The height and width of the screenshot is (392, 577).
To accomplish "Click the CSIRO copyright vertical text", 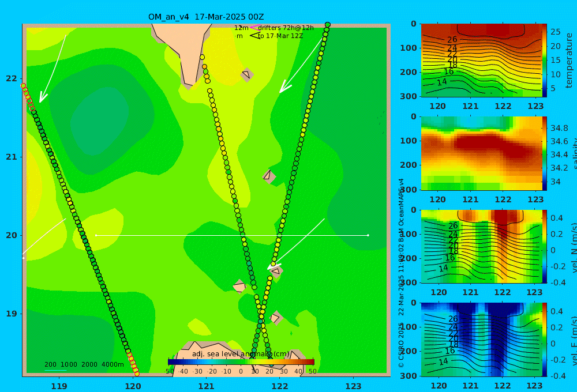I will (401, 273).
